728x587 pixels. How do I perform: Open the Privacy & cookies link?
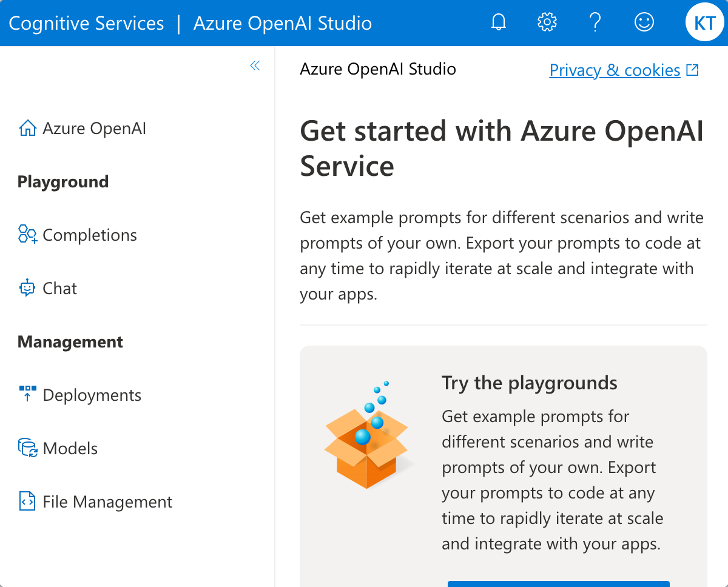[x=615, y=70]
